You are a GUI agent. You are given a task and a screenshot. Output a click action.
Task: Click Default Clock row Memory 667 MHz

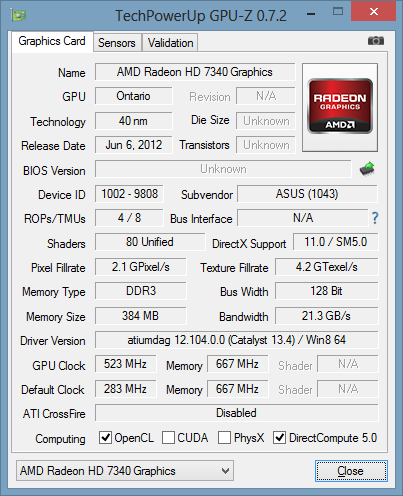tap(237, 389)
